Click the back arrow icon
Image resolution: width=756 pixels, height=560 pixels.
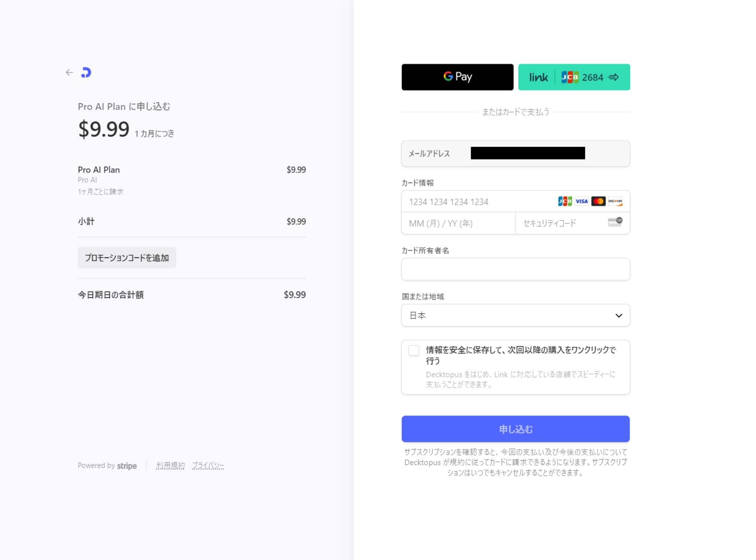tap(69, 72)
